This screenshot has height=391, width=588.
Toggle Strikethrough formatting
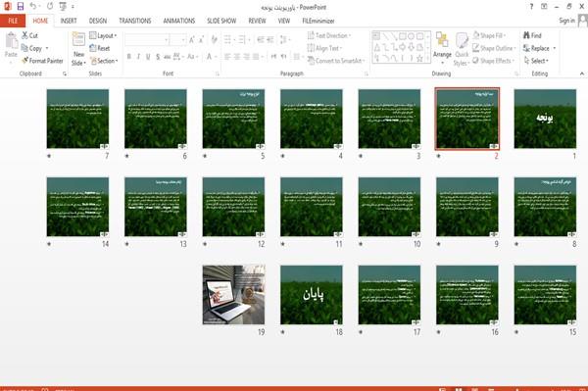coord(167,57)
